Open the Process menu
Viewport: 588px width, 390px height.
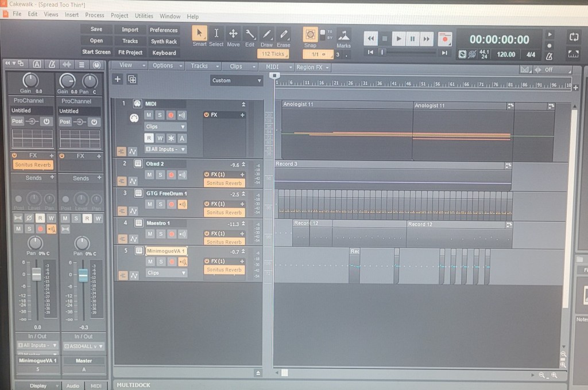(x=94, y=15)
